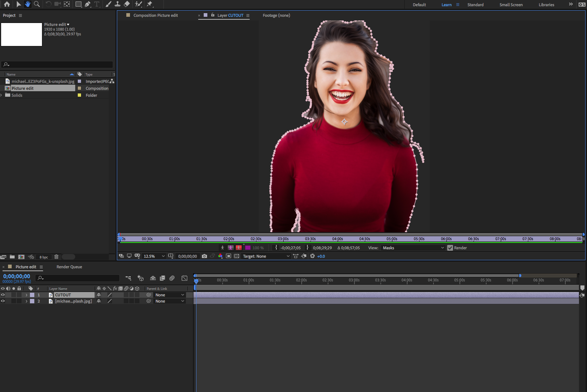Enable motion blur switch in timeline header

click(172, 278)
